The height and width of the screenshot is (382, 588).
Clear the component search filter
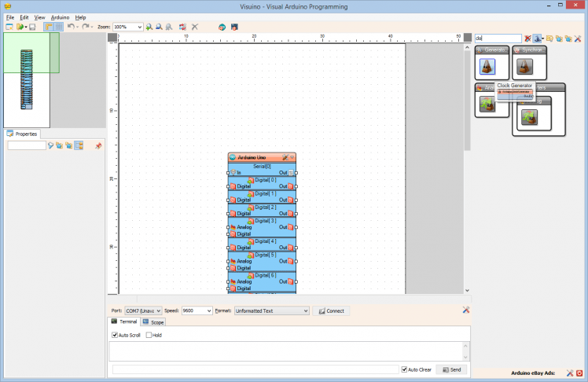527,39
